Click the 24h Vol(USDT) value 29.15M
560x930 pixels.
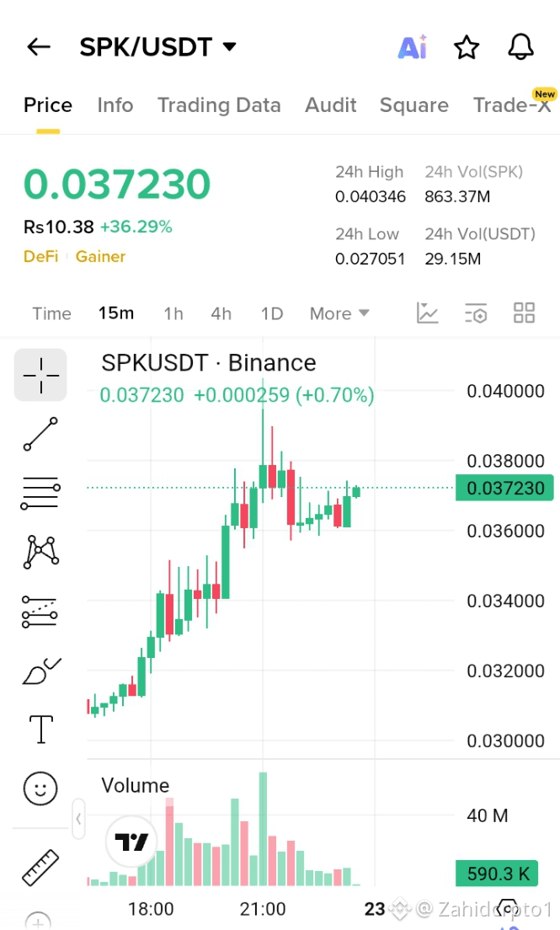click(452, 259)
